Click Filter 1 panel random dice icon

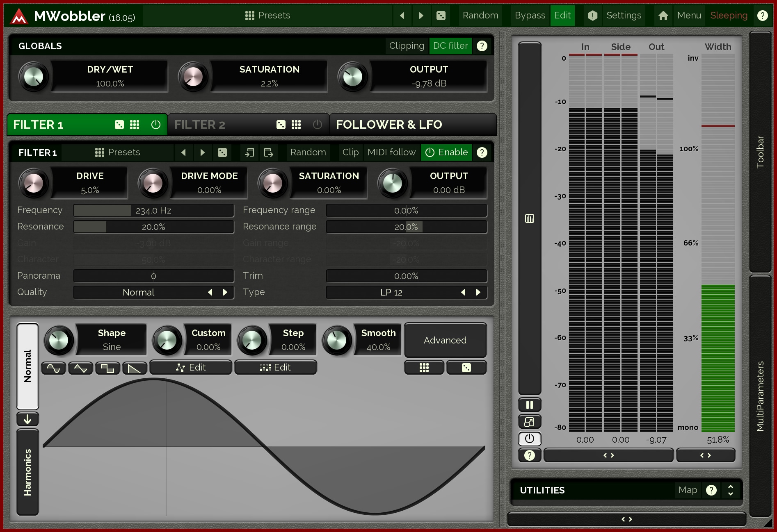pyautogui.click(x=222, y=152)
